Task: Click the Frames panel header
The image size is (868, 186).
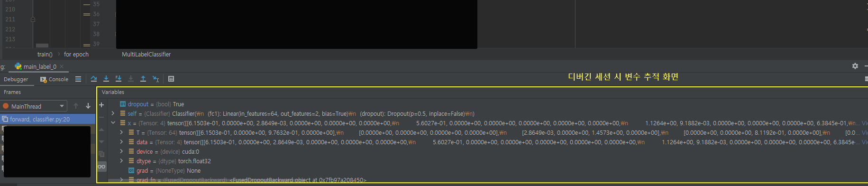Action: coord(12,92)
